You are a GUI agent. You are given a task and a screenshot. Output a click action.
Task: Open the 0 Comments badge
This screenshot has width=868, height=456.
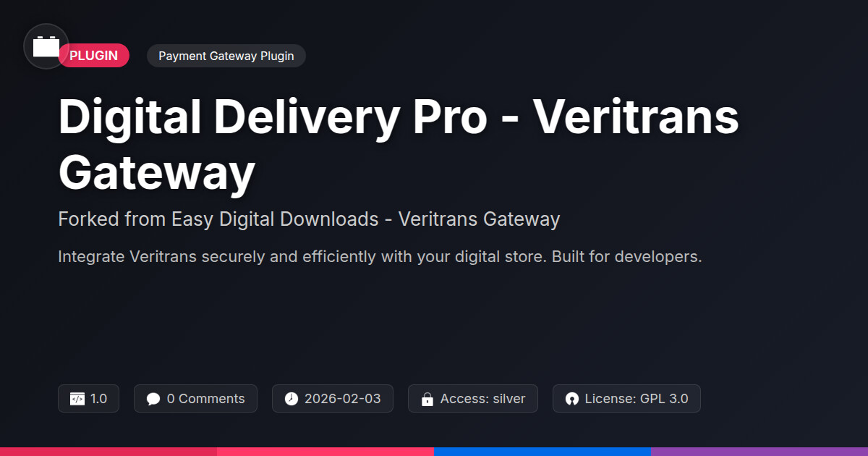point(195,399)
